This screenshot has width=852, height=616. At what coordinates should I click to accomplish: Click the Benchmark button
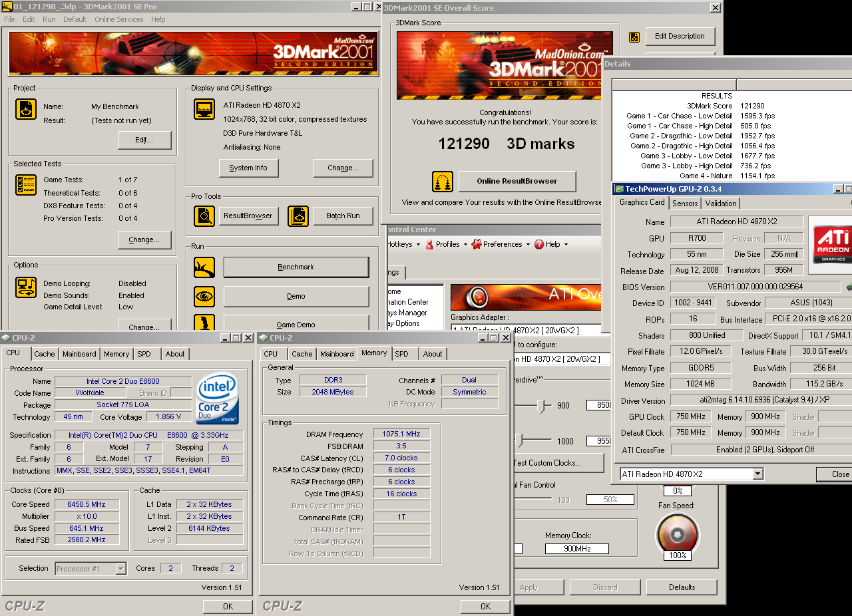pos(296,267)
